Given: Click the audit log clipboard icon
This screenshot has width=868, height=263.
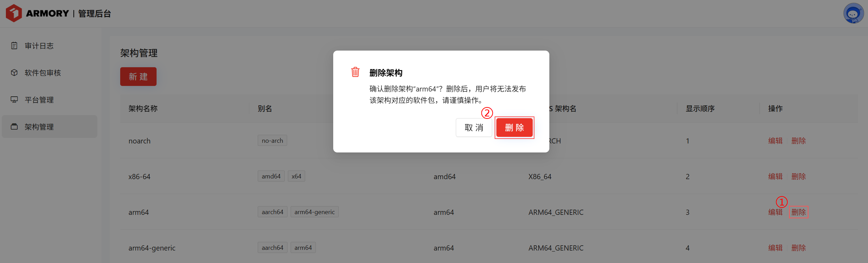Looking at the screenshot, I should (14, 46).
